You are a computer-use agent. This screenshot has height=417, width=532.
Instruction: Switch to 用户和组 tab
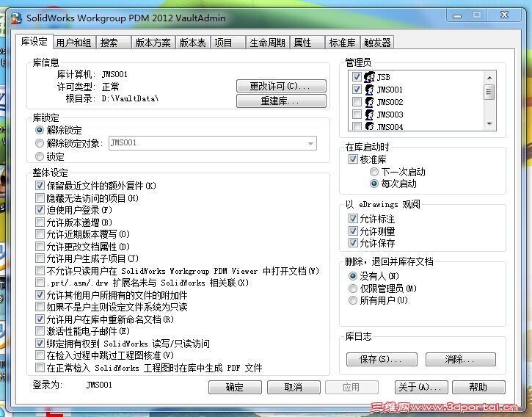pyautogui.click(x=74, y=43)
